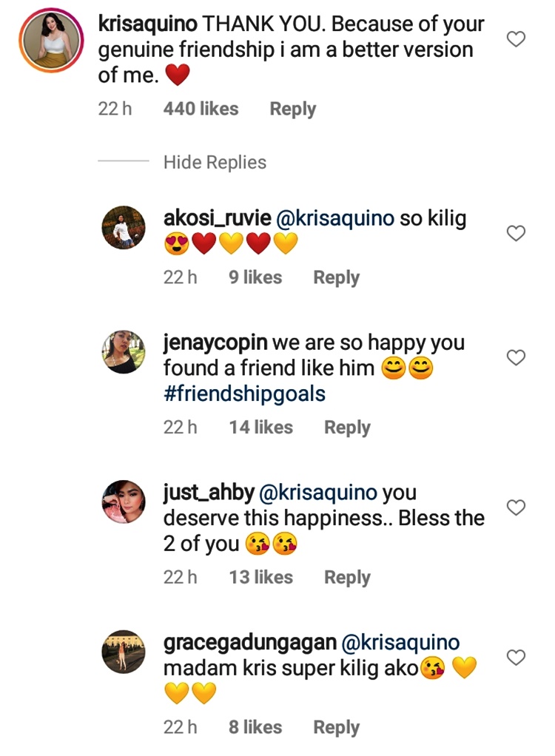Open the #friendshipgoals hashtag

244,394
